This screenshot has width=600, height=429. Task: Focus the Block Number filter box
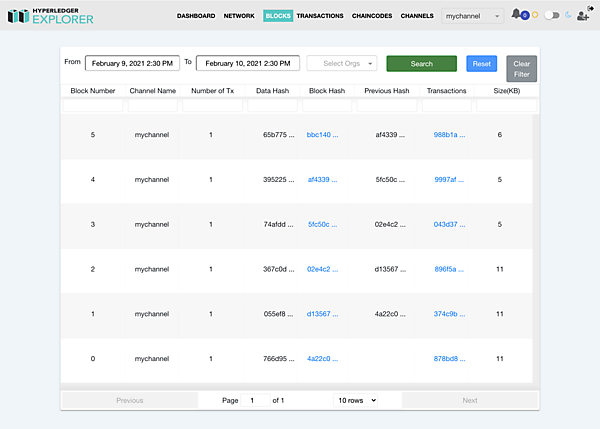92,105
